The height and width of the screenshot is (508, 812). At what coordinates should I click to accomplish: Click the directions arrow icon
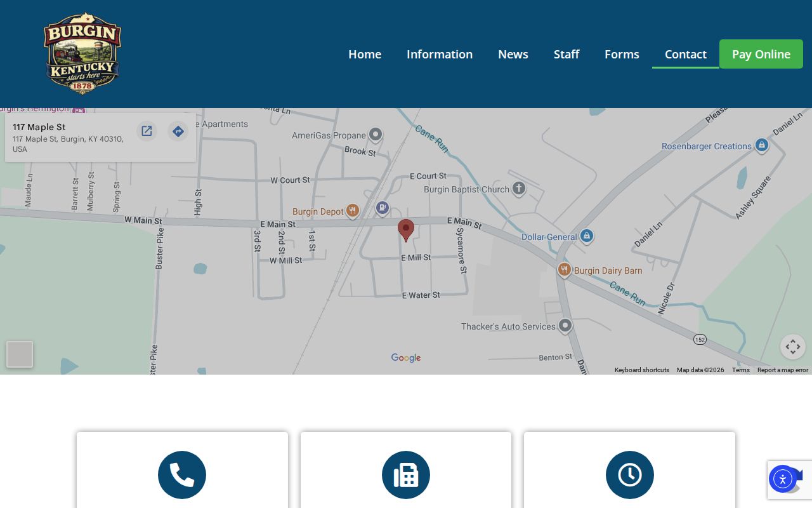[x=178, y=131]
